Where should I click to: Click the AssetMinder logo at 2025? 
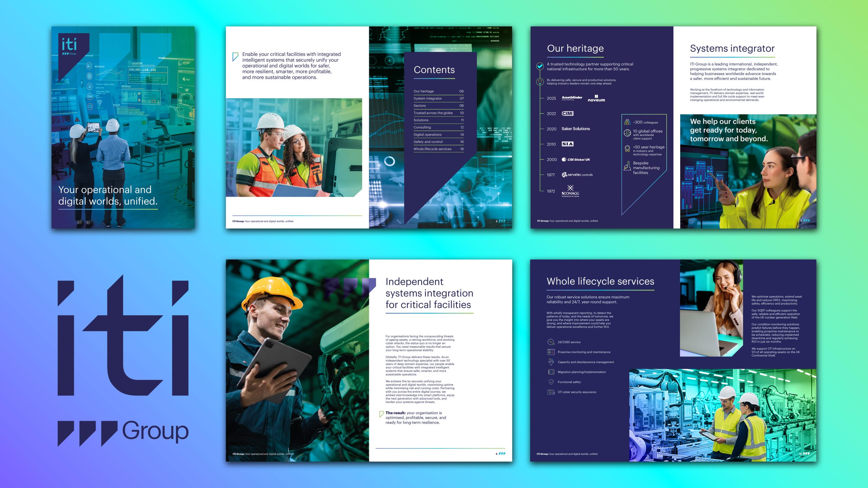[x=572, y=98]
